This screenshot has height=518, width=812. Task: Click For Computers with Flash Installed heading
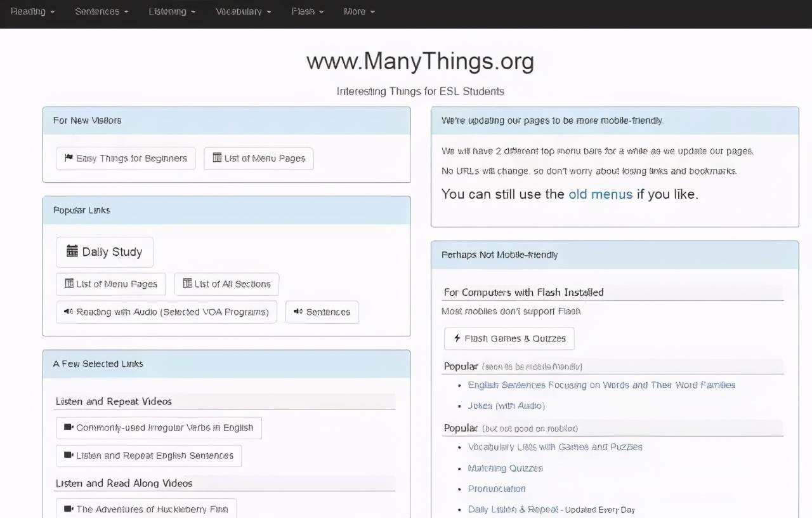click(x=523, y=293)
